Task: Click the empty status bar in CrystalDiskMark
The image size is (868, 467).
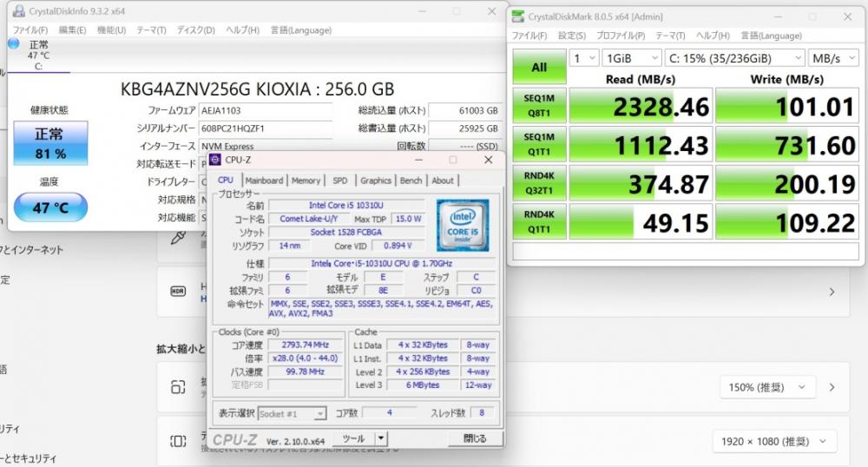Action: click(x=686, y=251)
